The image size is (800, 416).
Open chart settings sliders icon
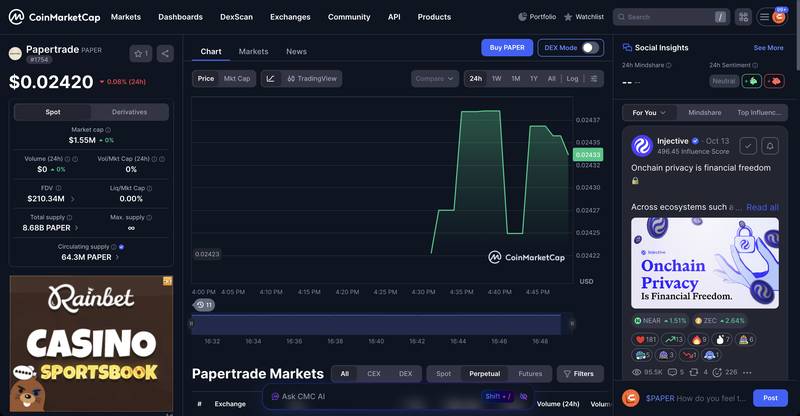tap(594, 79)
